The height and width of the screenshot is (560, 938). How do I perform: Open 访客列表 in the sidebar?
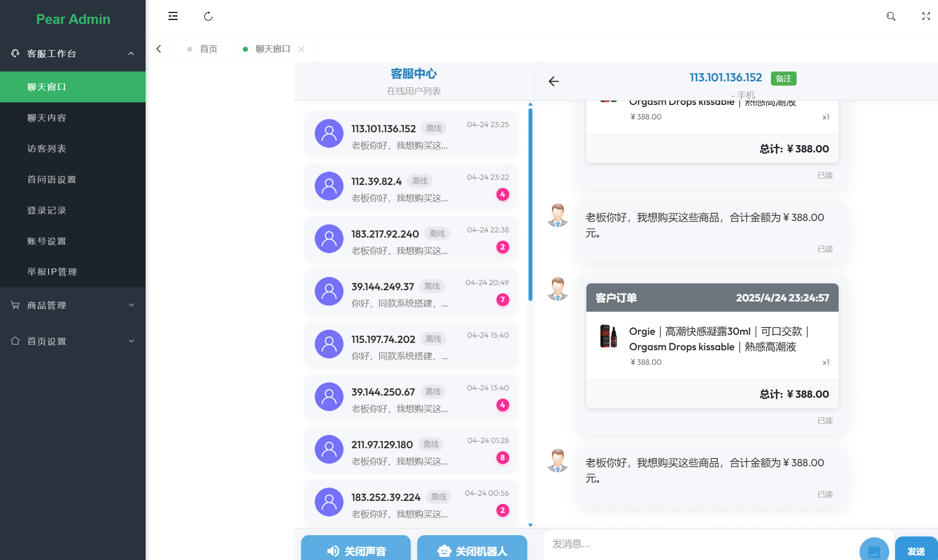tap(47, 149)
